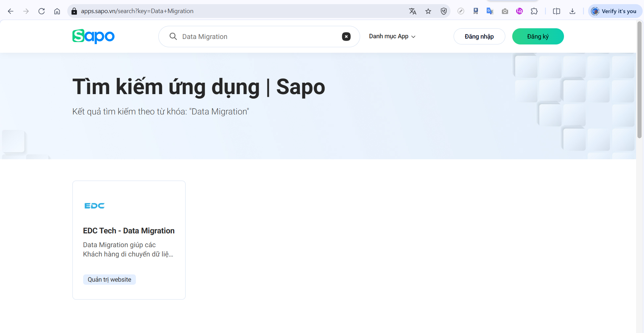Open the browser home page
This screenshot has width=644, height=333.
point(57,11)
